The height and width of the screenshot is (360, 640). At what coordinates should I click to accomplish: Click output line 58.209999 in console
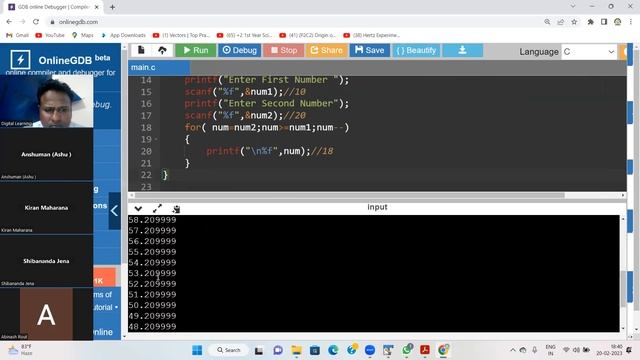coord(152,220)
